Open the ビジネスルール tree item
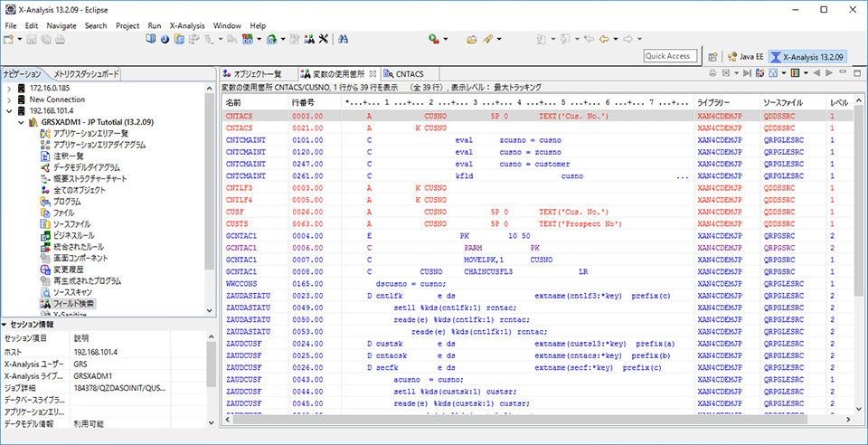This screenshot has height=445, width=868. pos(75,235)
